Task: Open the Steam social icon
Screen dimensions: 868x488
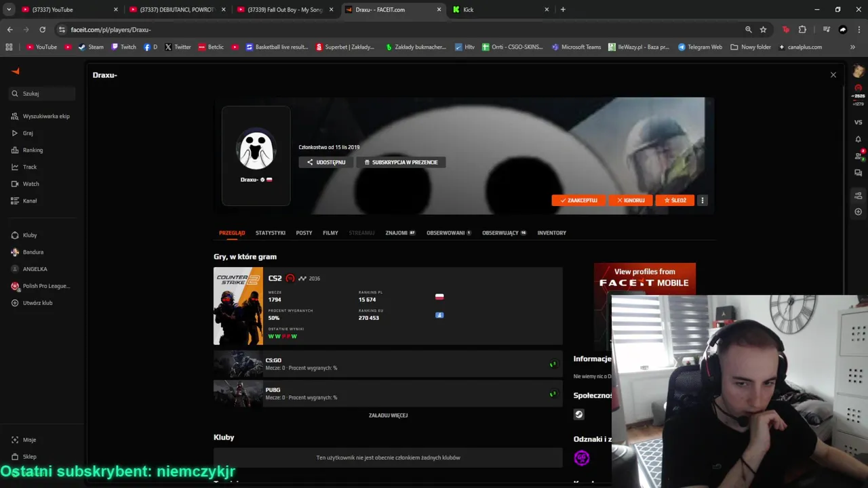Action: [578, 414]
